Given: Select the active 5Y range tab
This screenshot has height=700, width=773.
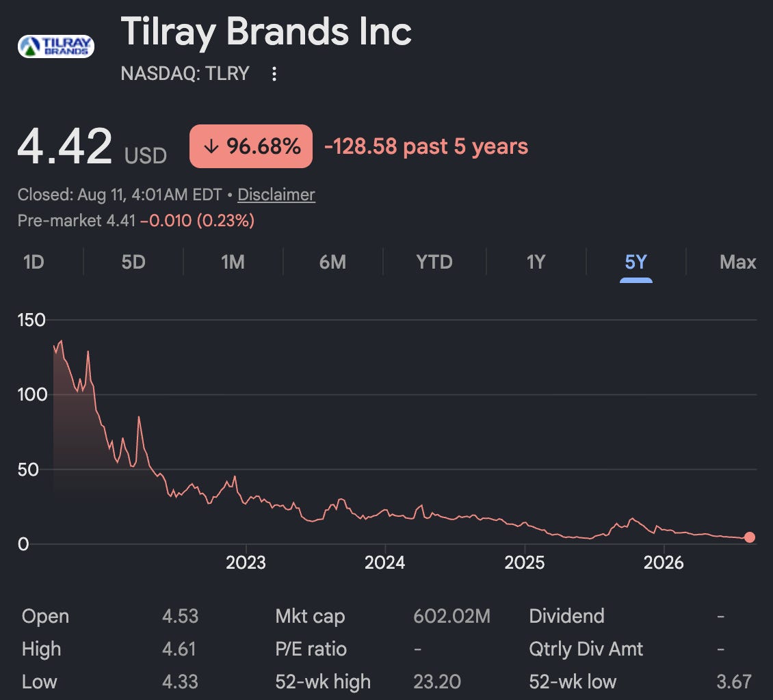Looking at the screenshot, I should coord(636,262).
